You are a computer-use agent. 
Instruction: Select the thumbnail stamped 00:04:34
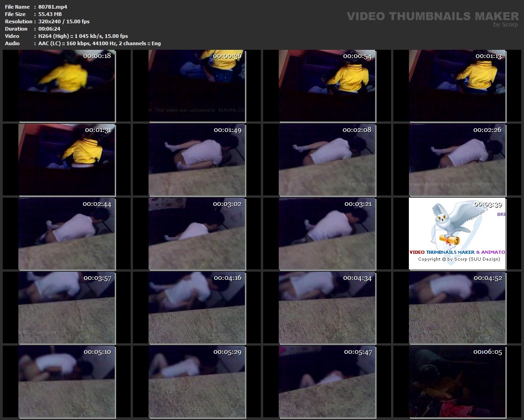[x=327, y=308]
